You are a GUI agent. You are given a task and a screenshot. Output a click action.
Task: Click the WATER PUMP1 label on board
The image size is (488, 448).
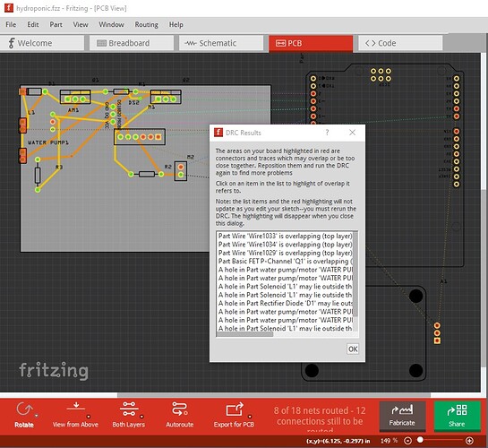48,142
